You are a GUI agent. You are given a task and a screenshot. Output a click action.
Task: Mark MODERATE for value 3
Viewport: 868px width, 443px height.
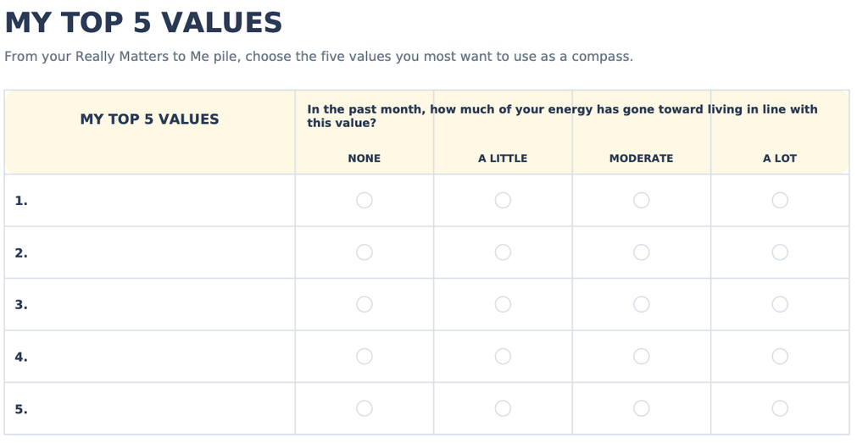click(641, 304)
